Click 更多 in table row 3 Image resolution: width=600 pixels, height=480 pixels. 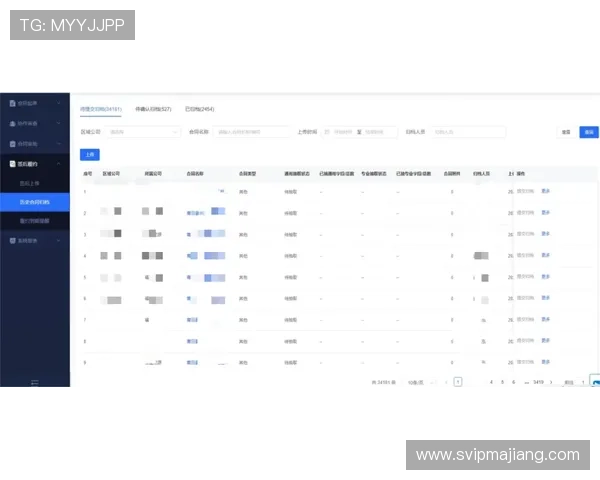(x=545, y=233)
